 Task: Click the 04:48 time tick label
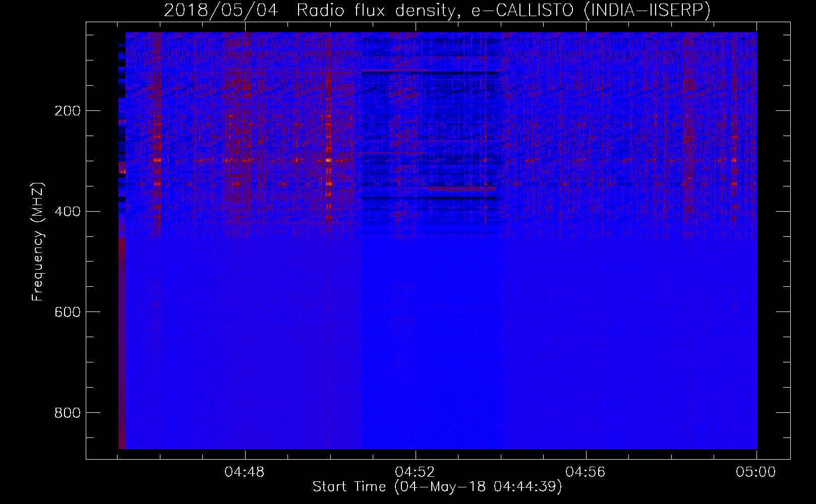[x=245, y=472]
